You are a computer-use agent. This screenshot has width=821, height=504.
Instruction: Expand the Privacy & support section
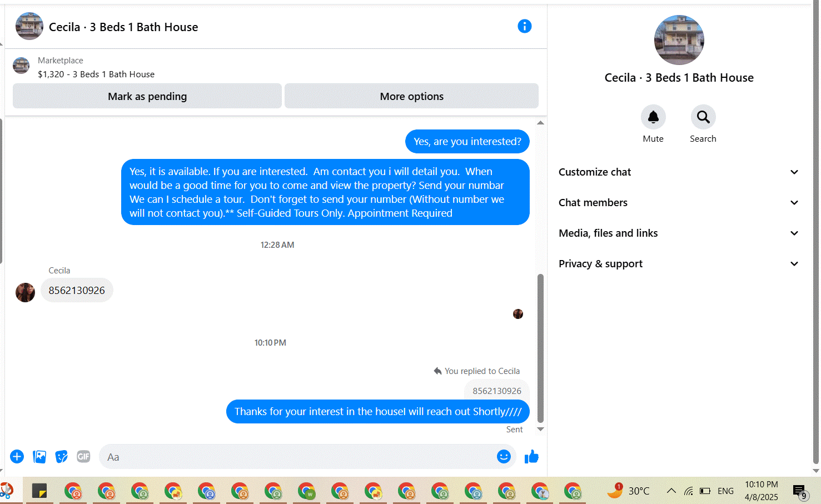point(679,264)
